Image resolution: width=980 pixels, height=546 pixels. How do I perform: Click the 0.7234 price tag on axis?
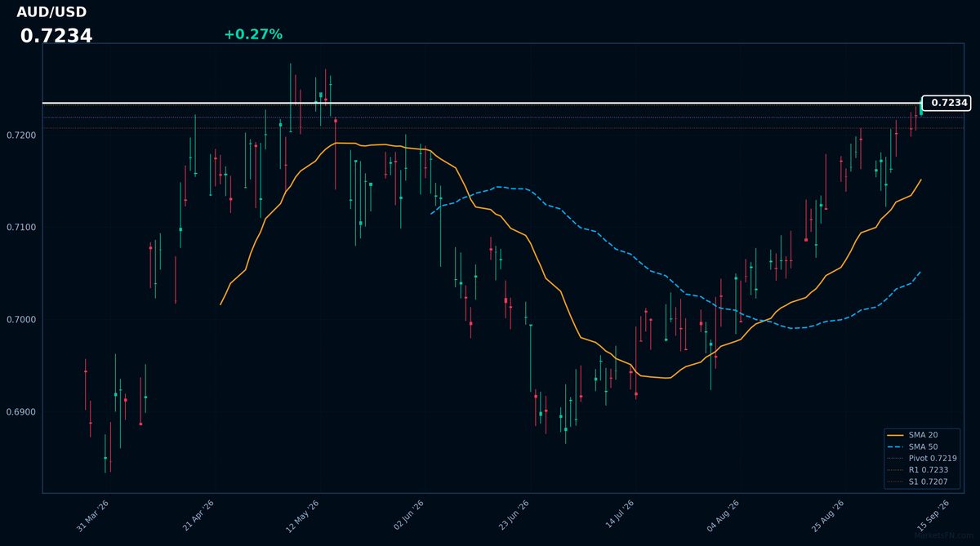click(946, 103)
